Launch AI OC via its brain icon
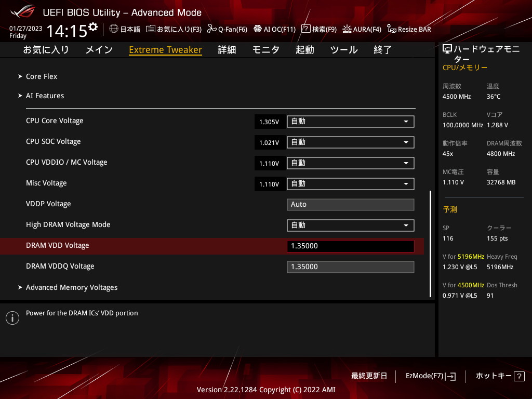This screenshot has width=532, height=399. click(x=258, y=29)
